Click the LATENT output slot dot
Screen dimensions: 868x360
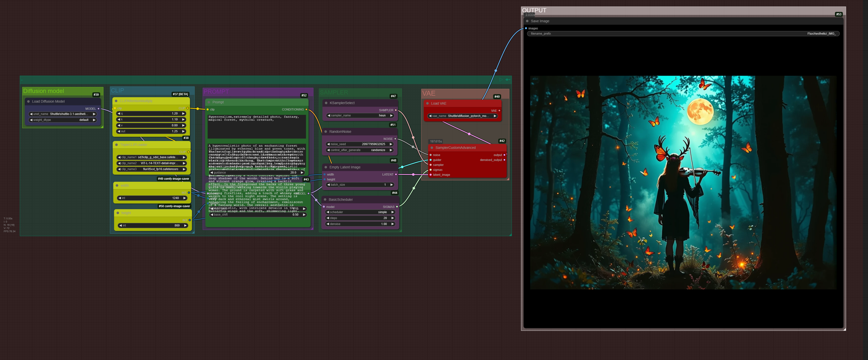coord(396,175)
